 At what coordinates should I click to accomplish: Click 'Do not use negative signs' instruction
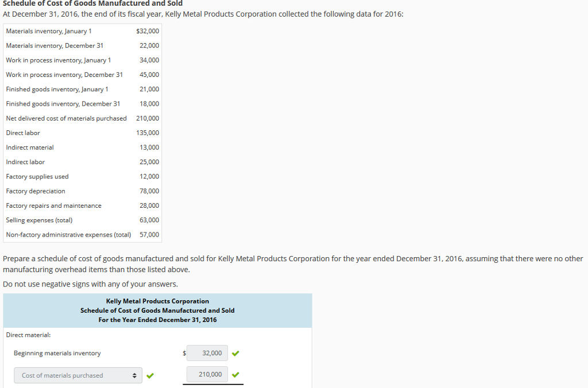click(x=90, y=284)
